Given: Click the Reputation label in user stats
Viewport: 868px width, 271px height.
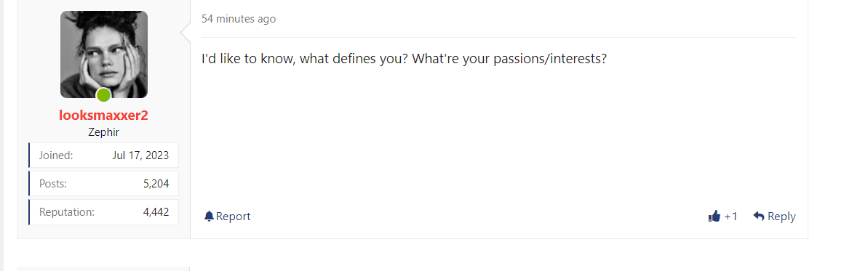Looking at the screenshot, I should coord(67,212).
